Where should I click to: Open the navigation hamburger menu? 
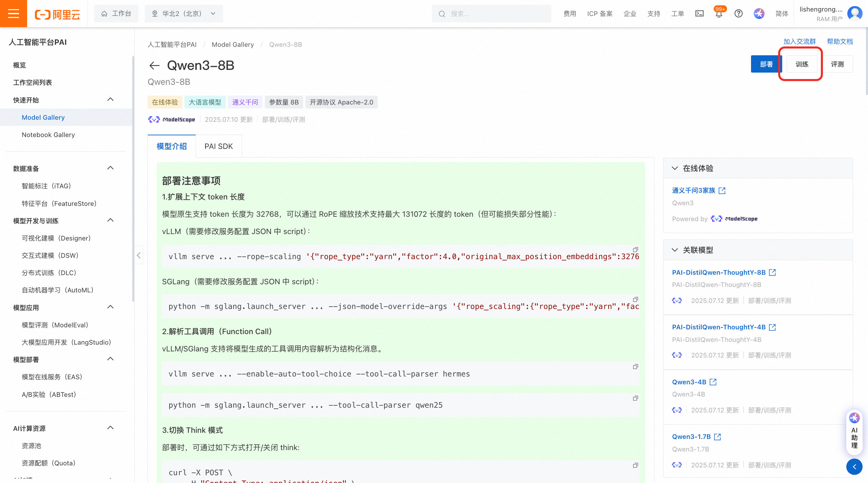point(13,14)
